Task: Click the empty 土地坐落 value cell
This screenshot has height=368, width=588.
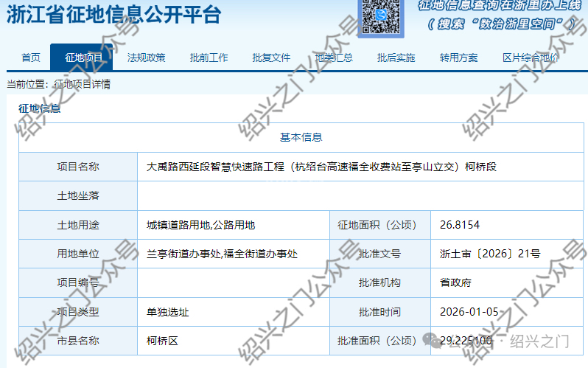Action: pyautogui.click(x=361, y=196)
